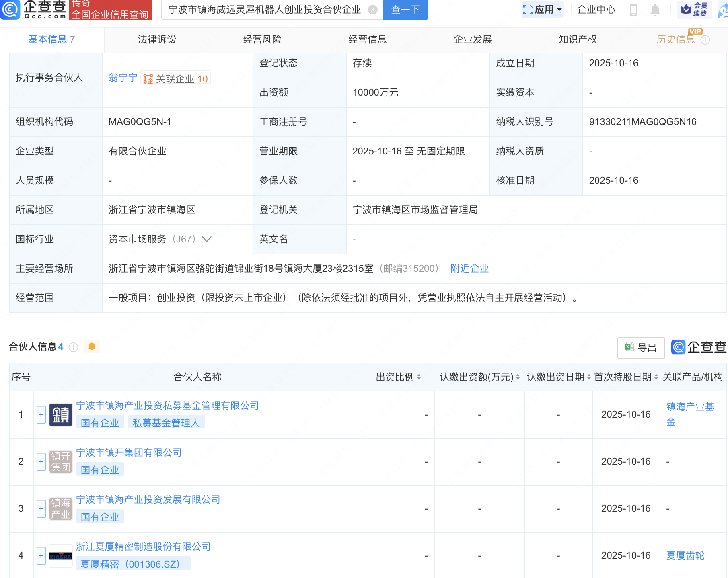The width and height of the screenshot is (728, 578).
Task: Click the info icon beside 合伙人信息
Action: 73,347
